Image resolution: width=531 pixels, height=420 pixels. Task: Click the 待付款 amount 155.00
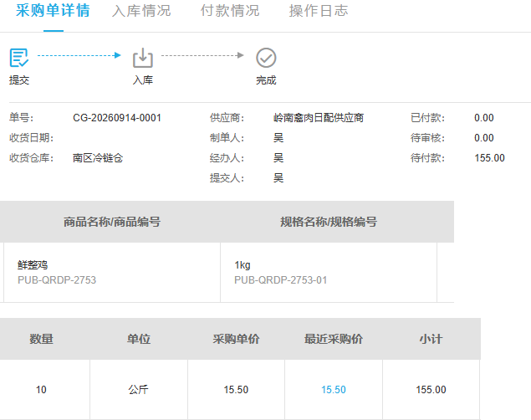(x=489, y=158)
